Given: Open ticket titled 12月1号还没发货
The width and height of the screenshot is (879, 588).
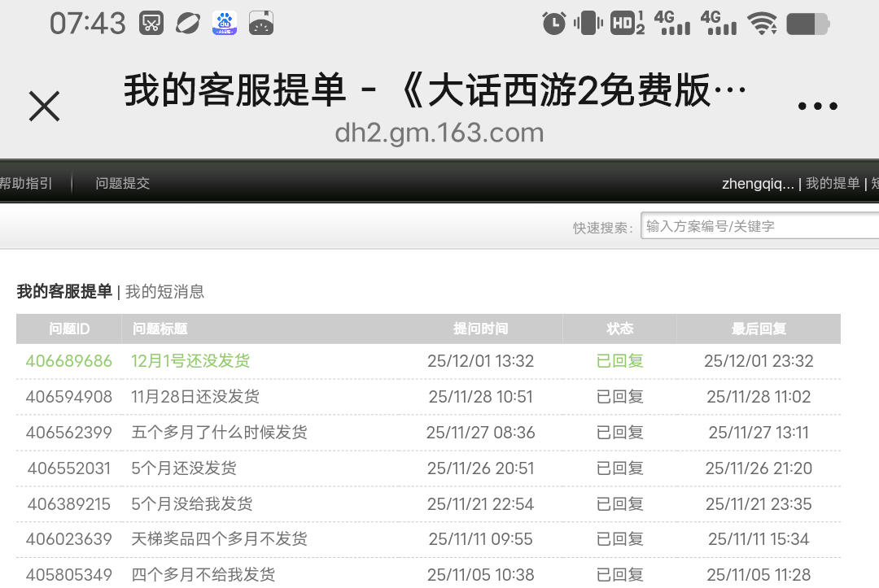Looking at the screenshot, I should point(190,361).
